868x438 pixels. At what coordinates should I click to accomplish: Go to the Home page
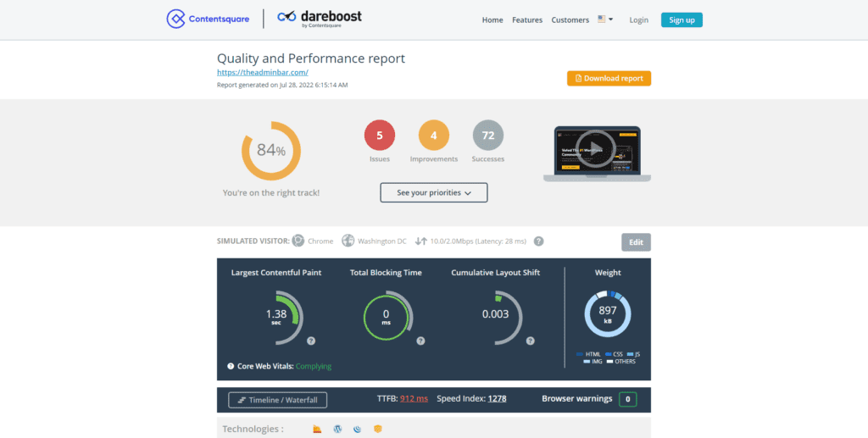coord(492,20)
